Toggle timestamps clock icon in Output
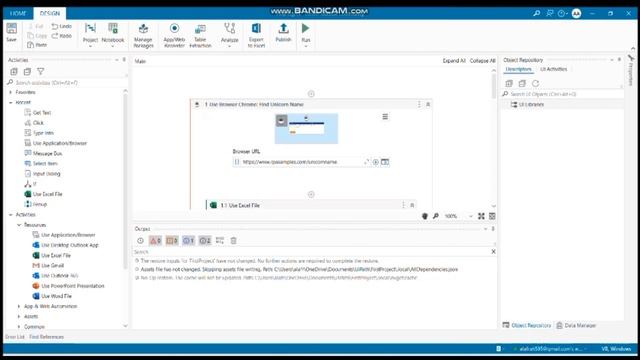640x360 pixels. click(x=140, y=241)
